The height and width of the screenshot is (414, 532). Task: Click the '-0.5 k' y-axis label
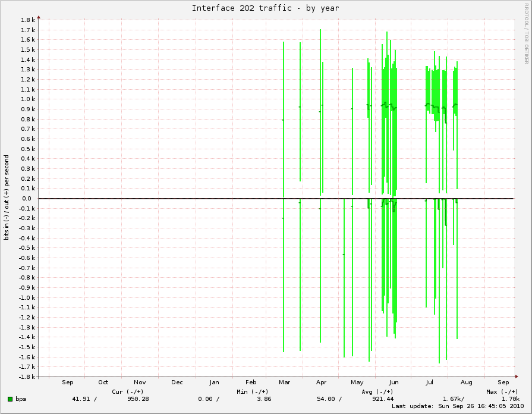pos(27,248)
